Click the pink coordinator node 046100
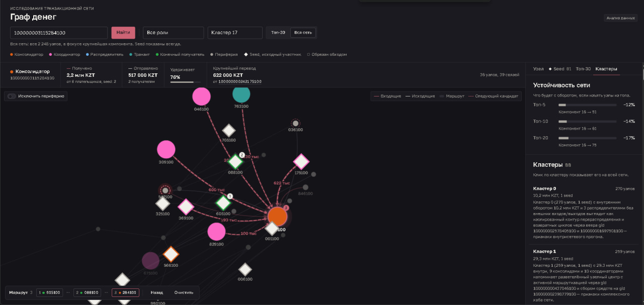This screenshot has width=644, height=305. click(x=201, y=96)
